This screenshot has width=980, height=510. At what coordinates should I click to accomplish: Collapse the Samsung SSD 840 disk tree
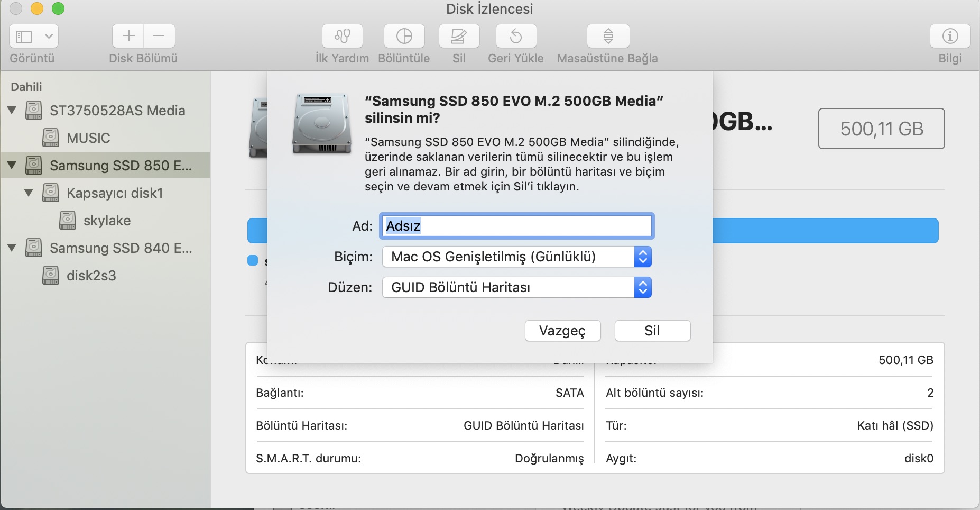12,248
